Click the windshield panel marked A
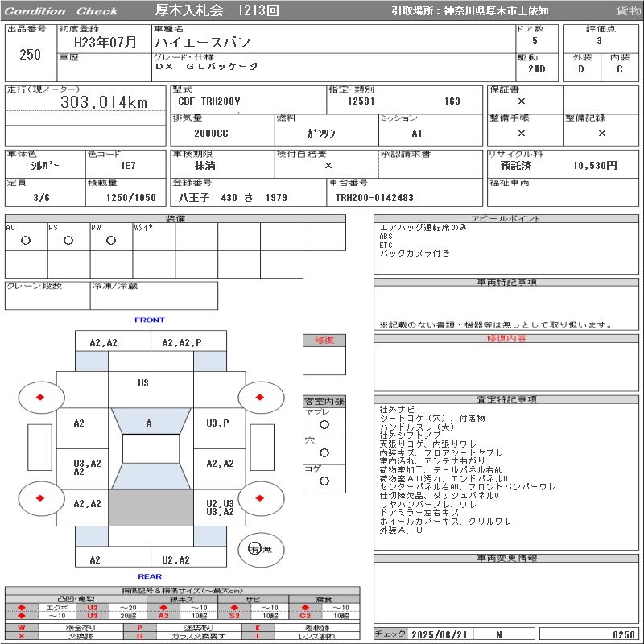The height and width of the screenshot is (644, 644). tap(151, 421)
